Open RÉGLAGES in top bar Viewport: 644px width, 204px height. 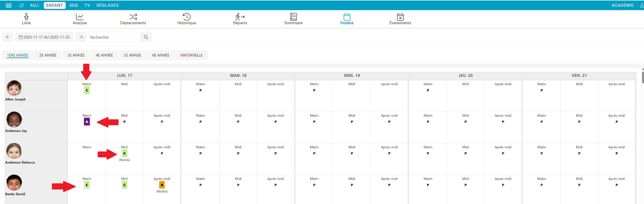coord(107,5)
